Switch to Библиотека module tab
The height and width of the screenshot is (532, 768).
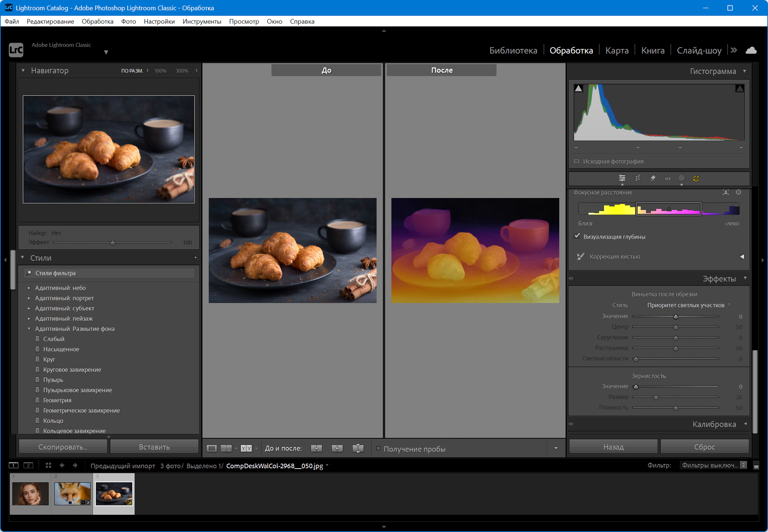click(x=513, y=50)
